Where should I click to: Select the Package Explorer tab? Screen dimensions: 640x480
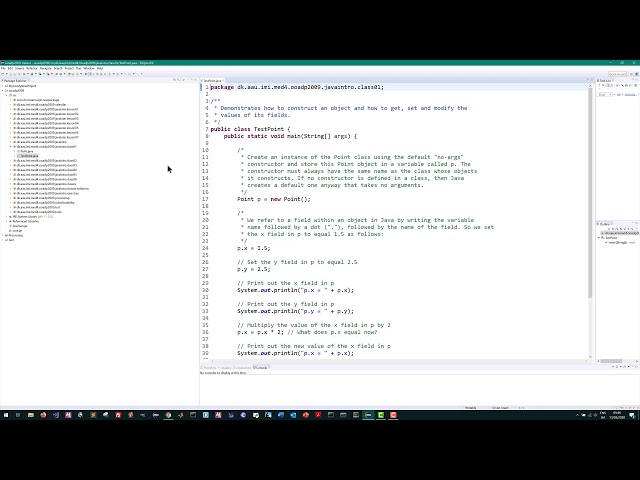point(15,81)
